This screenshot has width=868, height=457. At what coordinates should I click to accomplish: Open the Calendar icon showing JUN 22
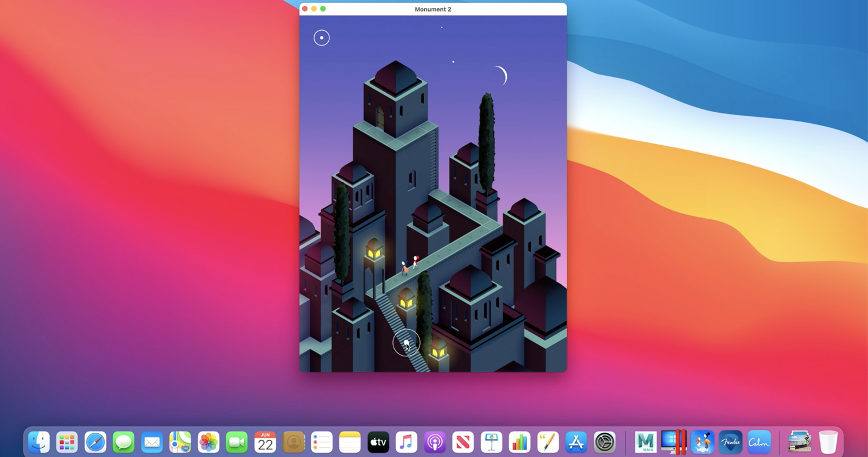(x=265, y=443)
